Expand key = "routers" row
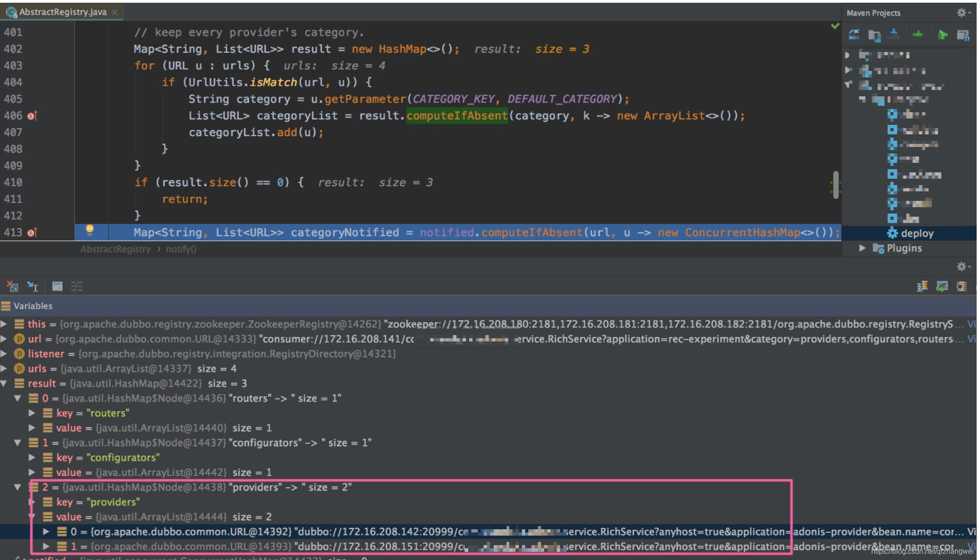The width and height of the screenshot is (978, 560). [x=32, y=413]
